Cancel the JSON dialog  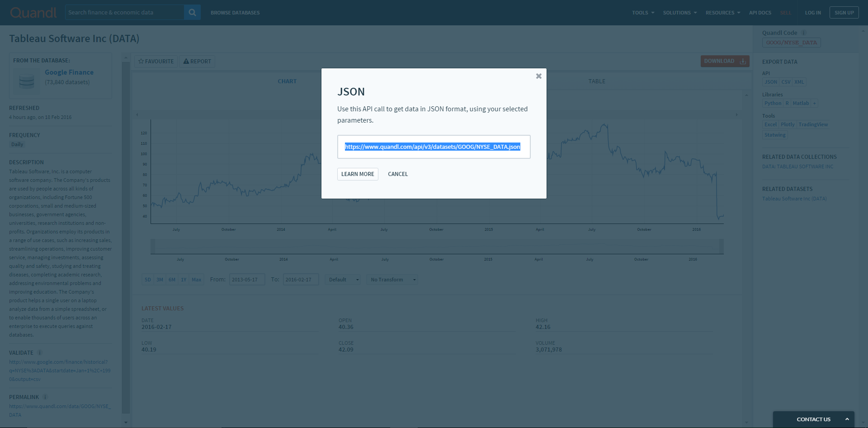[398, 174]
